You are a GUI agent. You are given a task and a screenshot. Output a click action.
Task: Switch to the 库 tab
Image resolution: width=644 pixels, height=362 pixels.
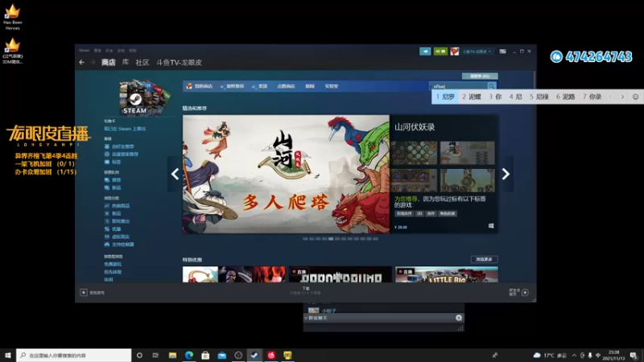[126, 63]
